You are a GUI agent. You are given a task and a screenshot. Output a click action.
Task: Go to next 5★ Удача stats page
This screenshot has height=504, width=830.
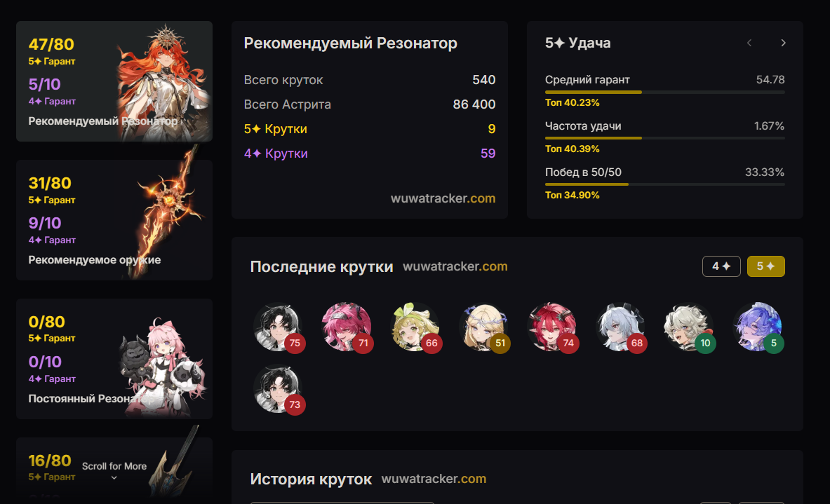coord(783,43)
